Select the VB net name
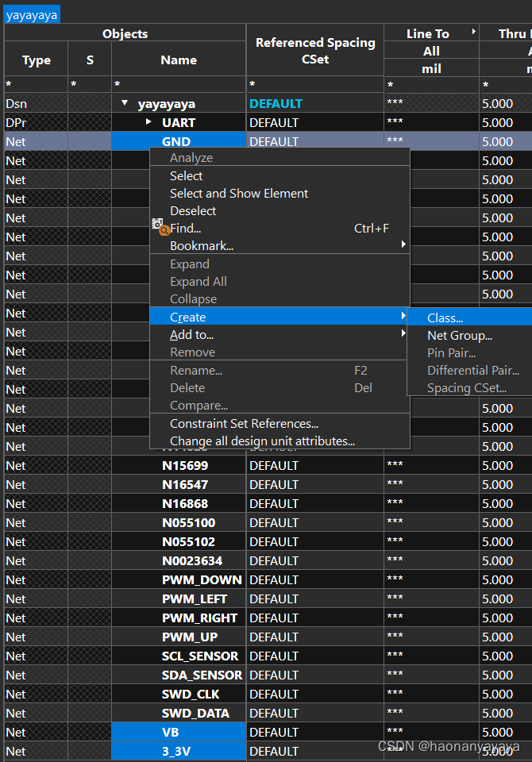The width and height of the screenshot is (532, 762). coord(179,732)
